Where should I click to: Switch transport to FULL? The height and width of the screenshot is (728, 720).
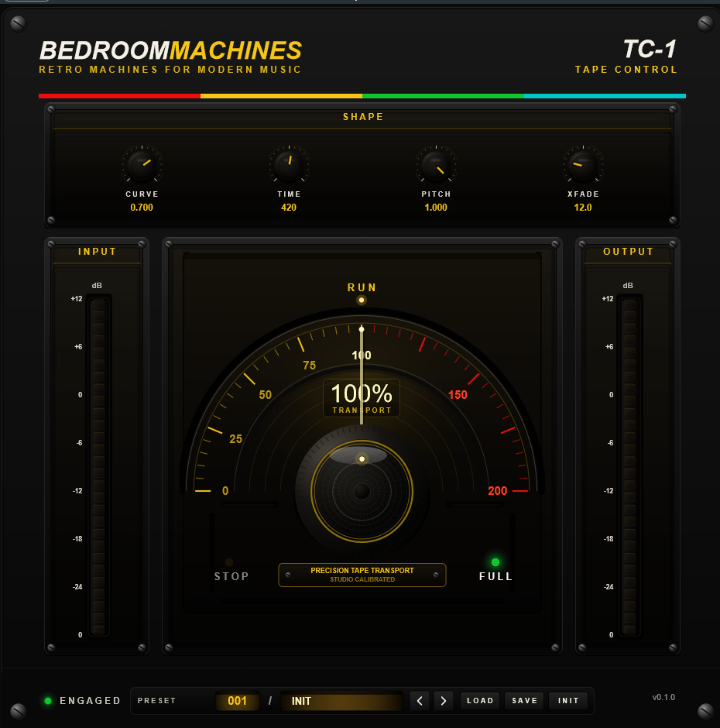click(x=495, y=570)
